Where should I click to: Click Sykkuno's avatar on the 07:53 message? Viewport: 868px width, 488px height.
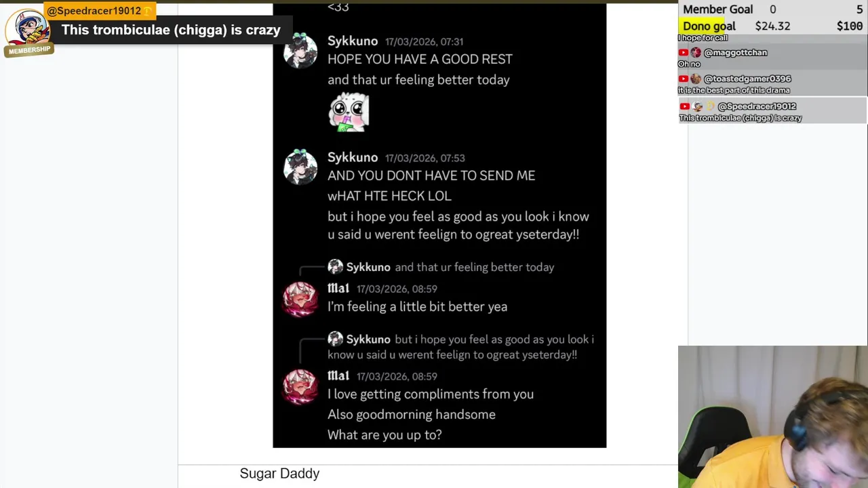(x=300, y=167)
